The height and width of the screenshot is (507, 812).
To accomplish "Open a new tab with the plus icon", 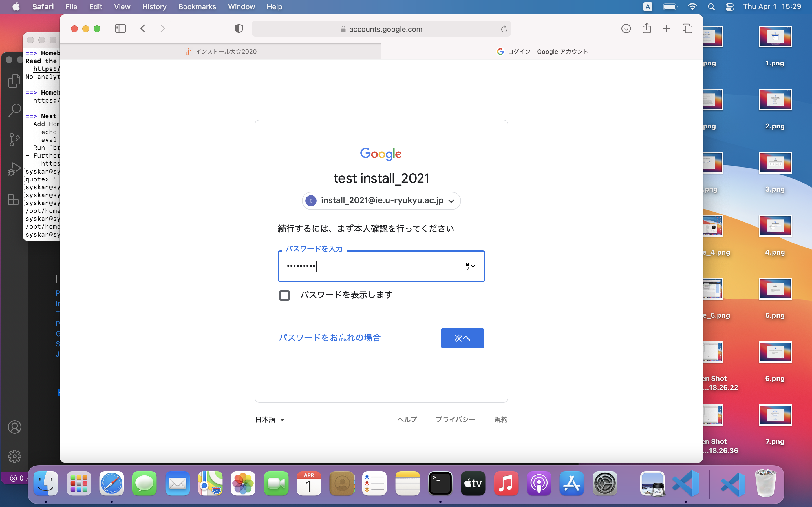I will coord(667,28).
